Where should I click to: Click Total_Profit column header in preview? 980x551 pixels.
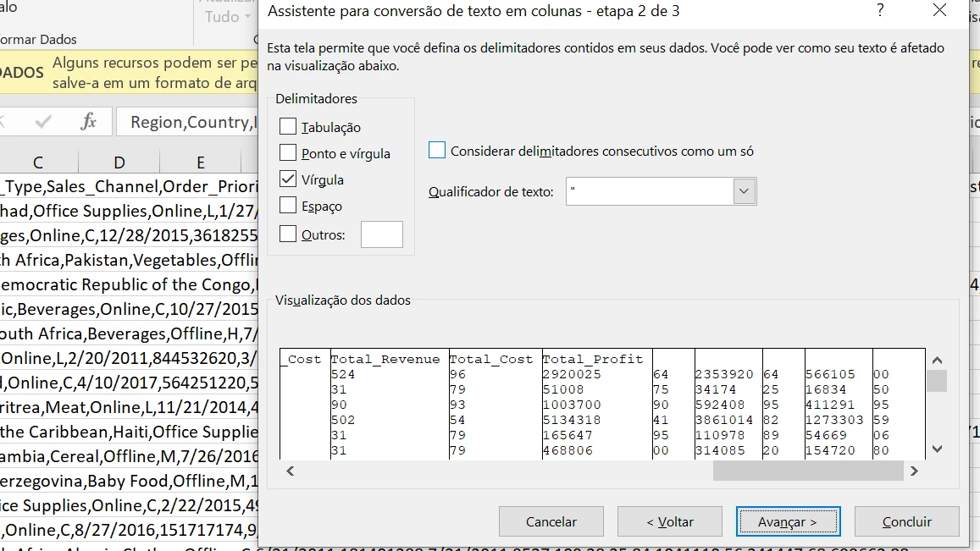pyautogui.click(x=593, y=359)
